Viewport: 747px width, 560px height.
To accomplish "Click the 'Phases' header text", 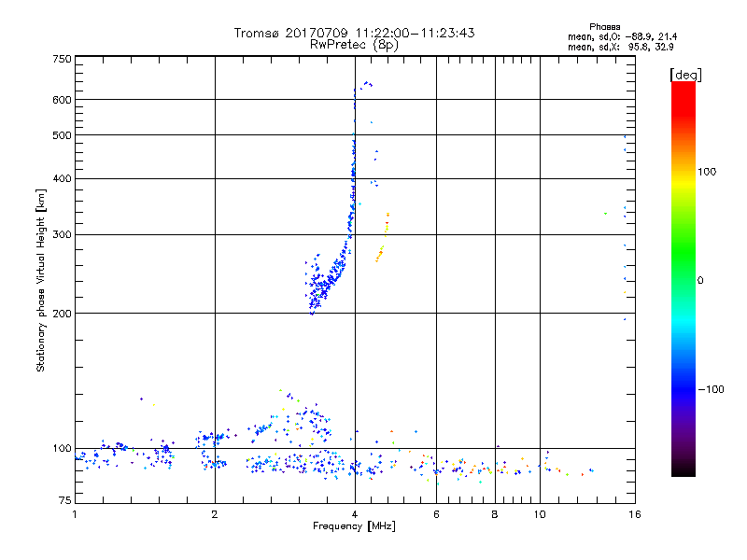I will (604, 27).
